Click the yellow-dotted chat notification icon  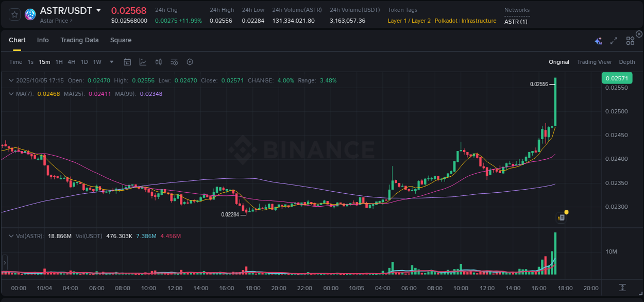pyautogui.click(x=562, y=217)
